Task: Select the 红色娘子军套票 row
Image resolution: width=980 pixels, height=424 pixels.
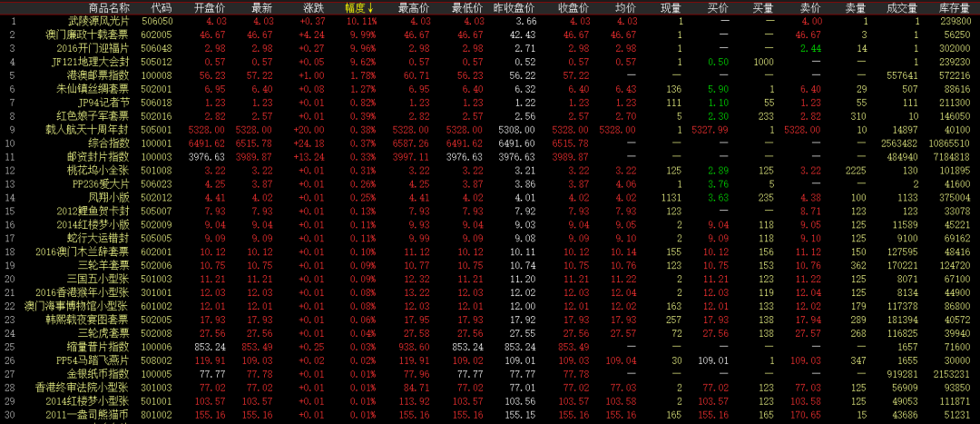Action: (x=490, y=115)
